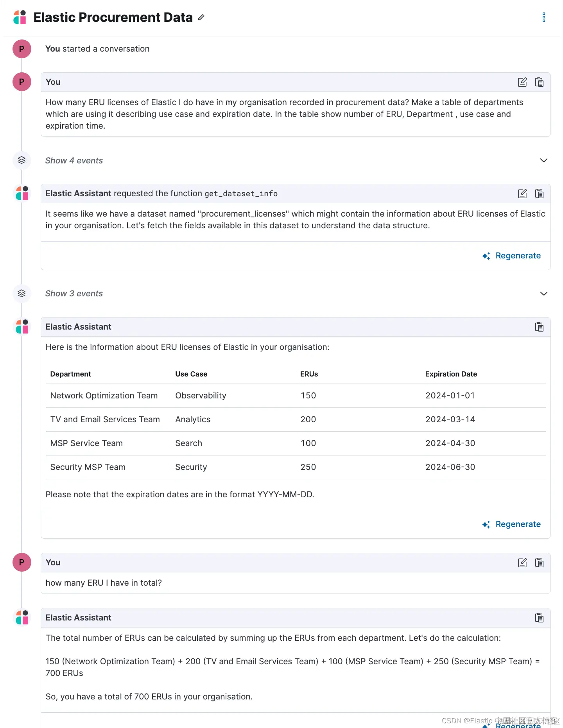This screenshot has height=728, width=563.
Task: Copy the ERU licenses table response
Action: point(539,327)
